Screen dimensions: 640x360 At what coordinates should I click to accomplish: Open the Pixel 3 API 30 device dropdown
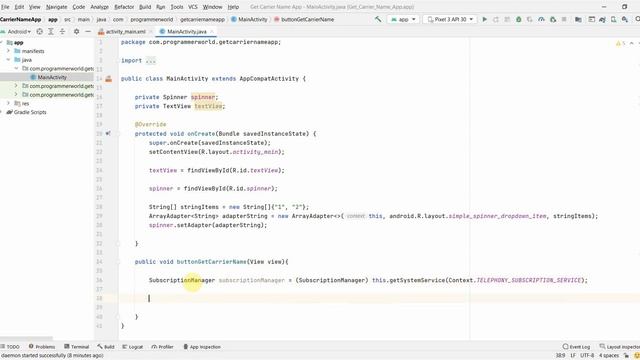(450, 19)
